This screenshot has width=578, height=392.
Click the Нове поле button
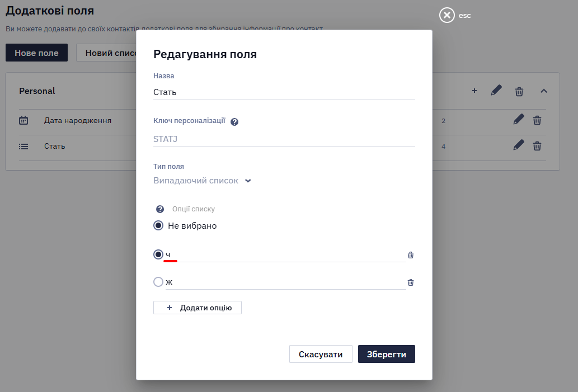point(36,53)
